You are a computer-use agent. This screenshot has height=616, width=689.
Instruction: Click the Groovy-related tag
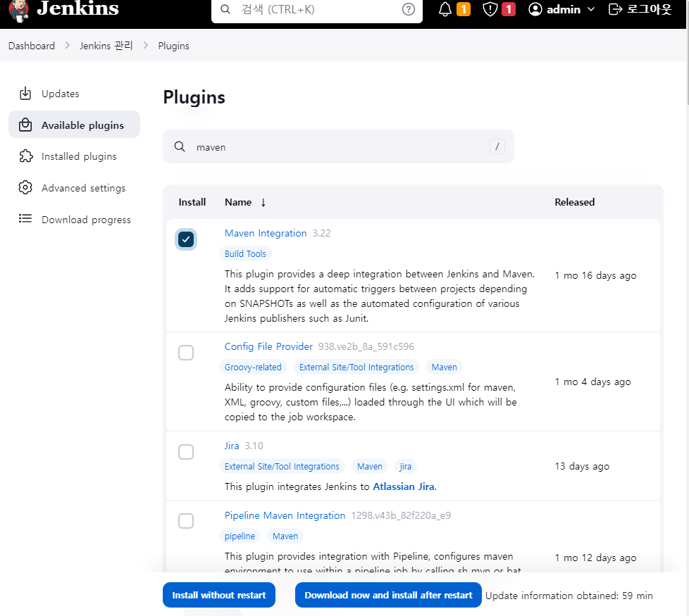(x=253, y=367)
